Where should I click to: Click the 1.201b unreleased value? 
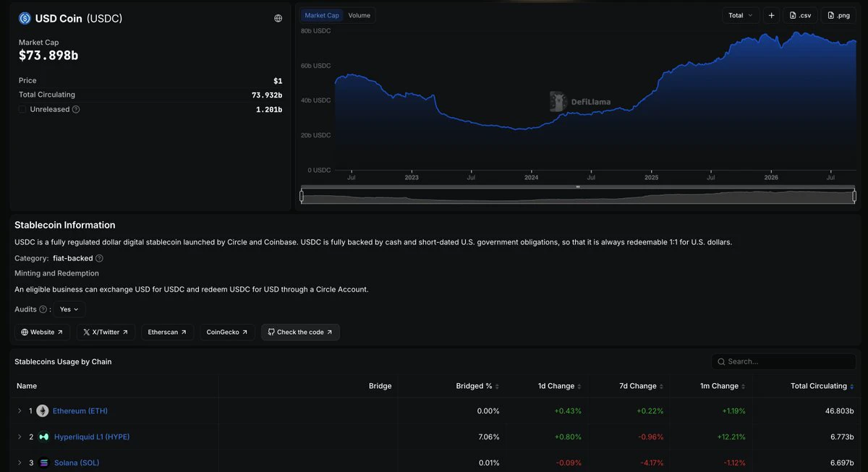point(269,110)
